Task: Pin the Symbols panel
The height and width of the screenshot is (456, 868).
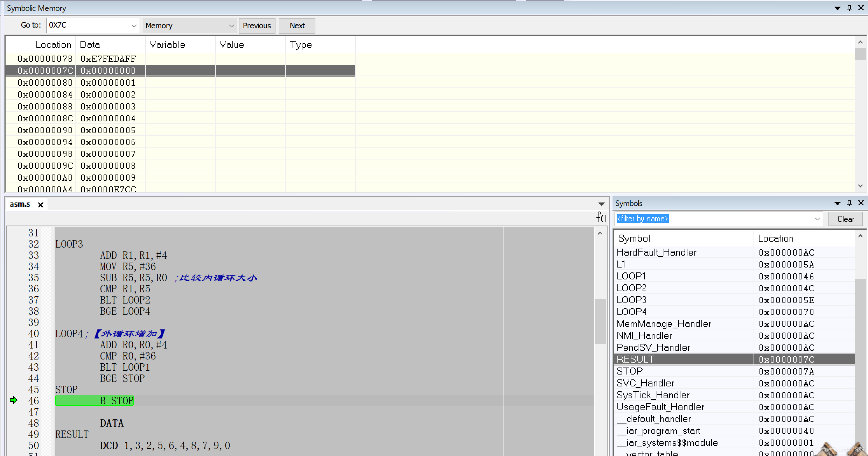Action: [x=849, y=203]
